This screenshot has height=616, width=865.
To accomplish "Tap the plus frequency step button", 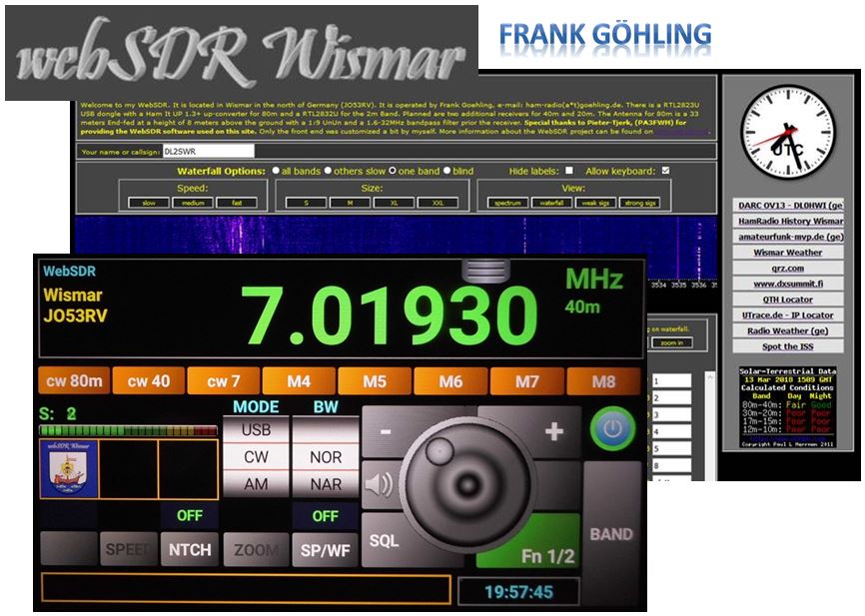I will tap(554, 432).
